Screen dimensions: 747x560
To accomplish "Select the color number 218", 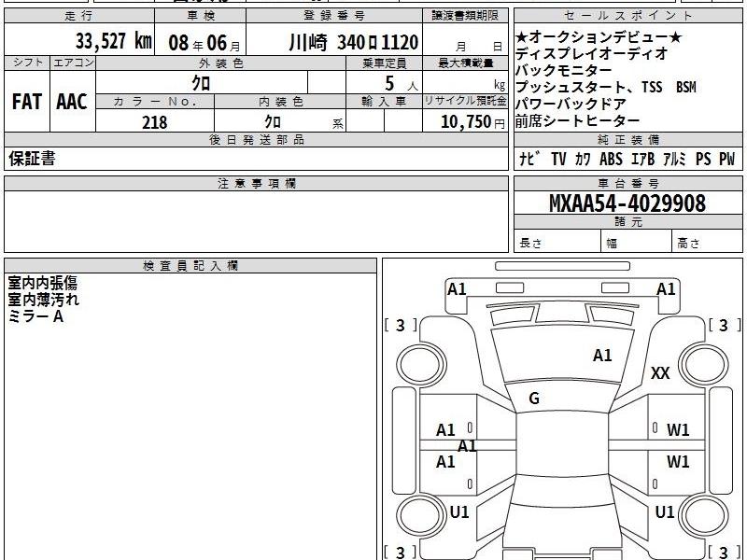I will [x=155, y=122].
